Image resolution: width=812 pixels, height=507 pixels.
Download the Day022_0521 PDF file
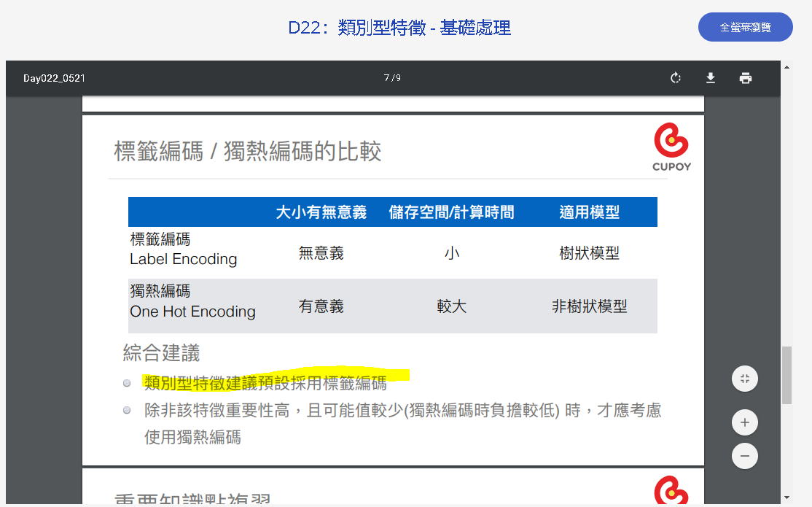(x=711, y=78)
